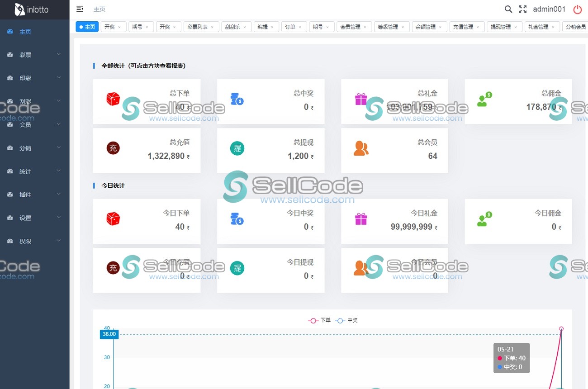Toggle fullscreen with the expand icon
Image resolution: width=588 pixels, height=389 pixels.
[522, 9]
